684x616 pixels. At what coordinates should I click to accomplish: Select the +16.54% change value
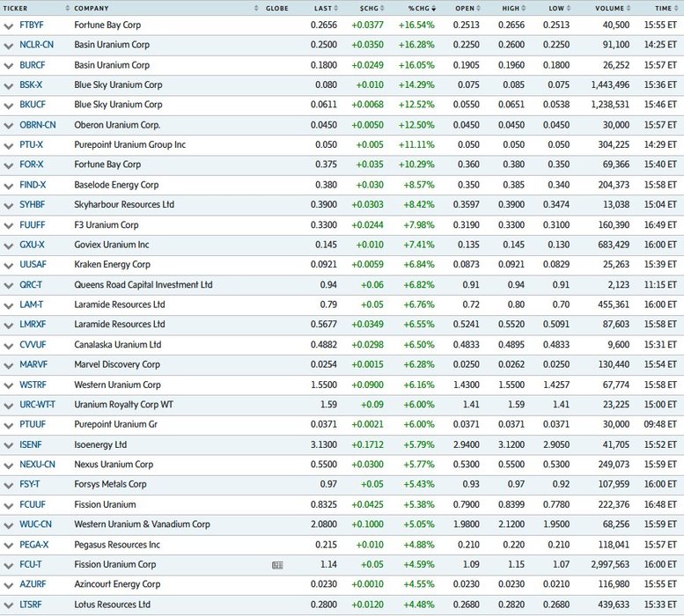click(416, 25)
